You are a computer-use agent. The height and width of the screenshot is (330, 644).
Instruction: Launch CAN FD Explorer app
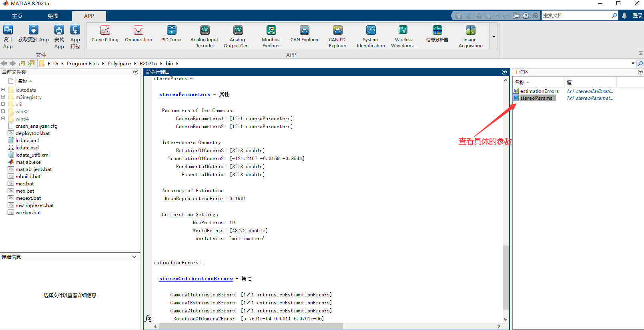click(337, 37)
